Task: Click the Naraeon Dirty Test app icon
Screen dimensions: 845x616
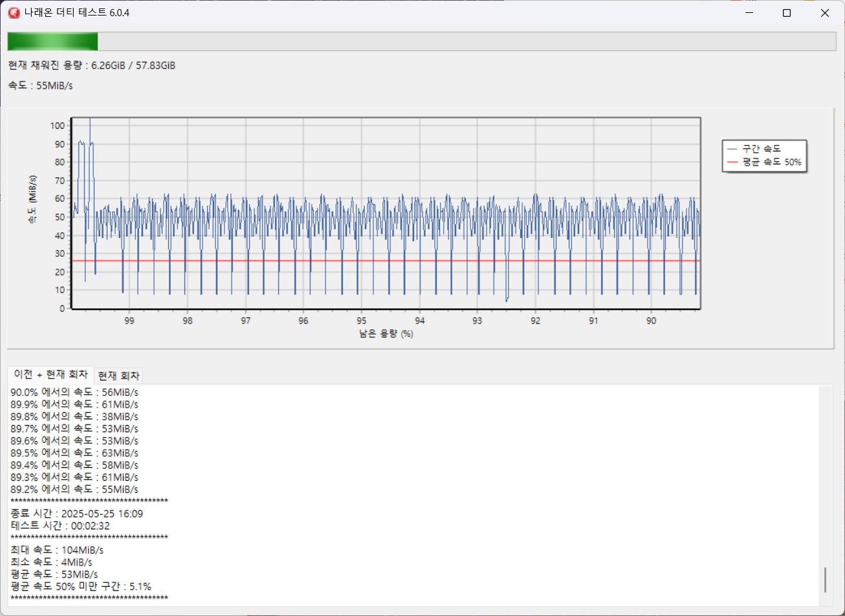Action: (x=14, y=13)
